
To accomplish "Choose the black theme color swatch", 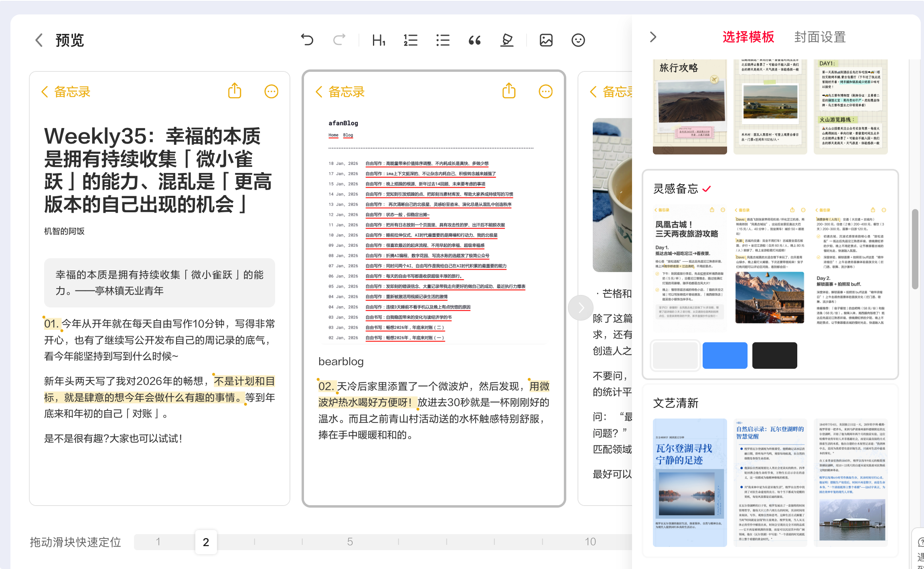I will coord(774,356).
